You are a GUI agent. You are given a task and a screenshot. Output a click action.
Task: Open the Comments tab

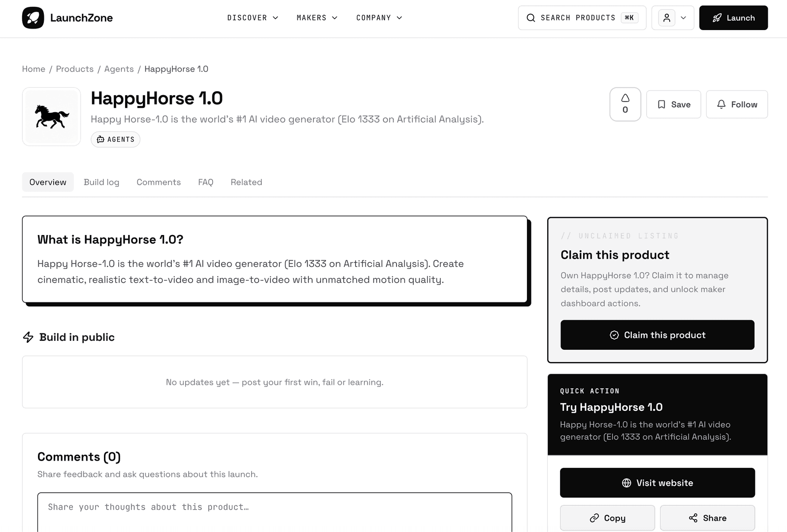pos(159,182)
